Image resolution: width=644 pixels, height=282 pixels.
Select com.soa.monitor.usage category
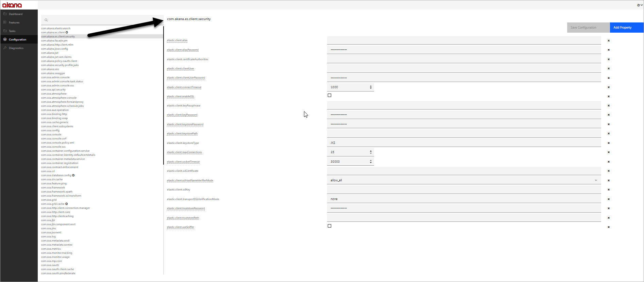[55, 257]
